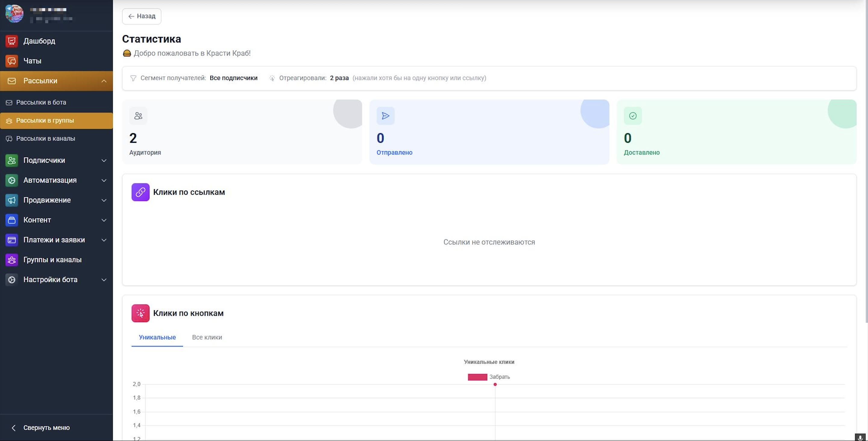Image resolution: width=868 pixels, height=441 pixels.
Task: Click the Отправлено paper-plane icon
Action: [x=385, y=116]
